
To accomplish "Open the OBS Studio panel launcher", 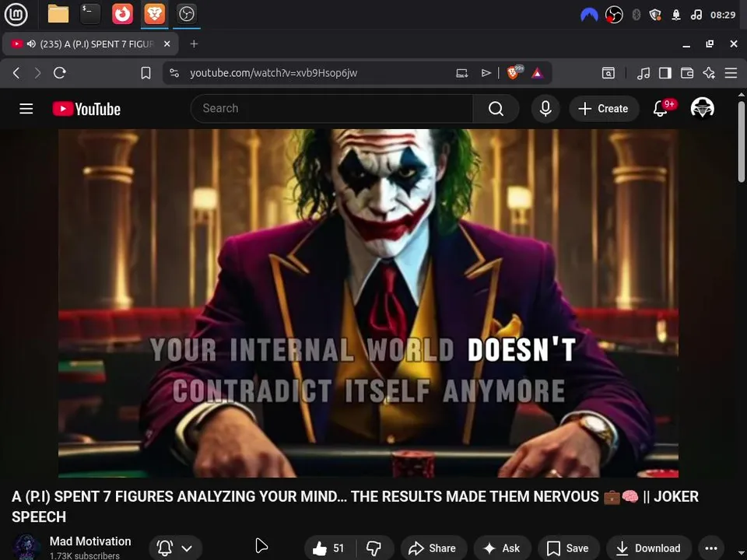I will [186, 14].
